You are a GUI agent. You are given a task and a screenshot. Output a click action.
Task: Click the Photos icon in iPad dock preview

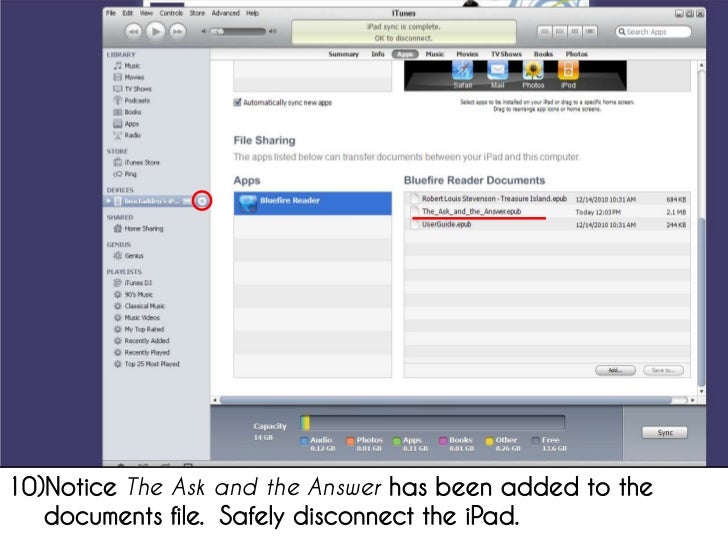[x=533, y=74]
